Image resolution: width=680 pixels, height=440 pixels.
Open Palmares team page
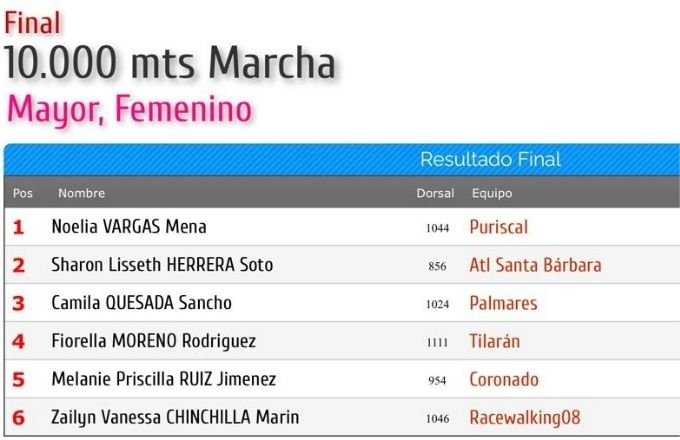pyautogui.click(x=503, y=303)
